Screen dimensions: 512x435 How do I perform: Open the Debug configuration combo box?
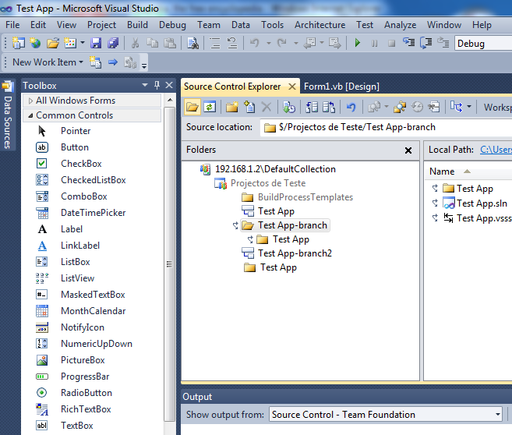(483, 43)
